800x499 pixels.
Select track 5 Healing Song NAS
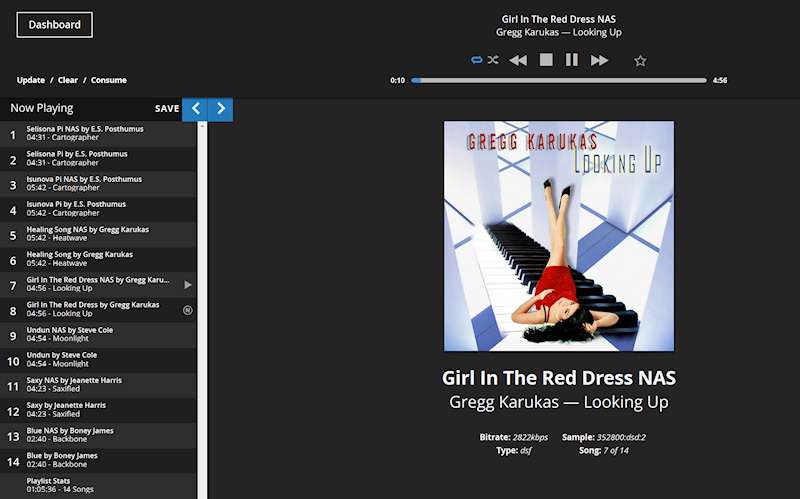pyautogui.click(x=98, y=234)
